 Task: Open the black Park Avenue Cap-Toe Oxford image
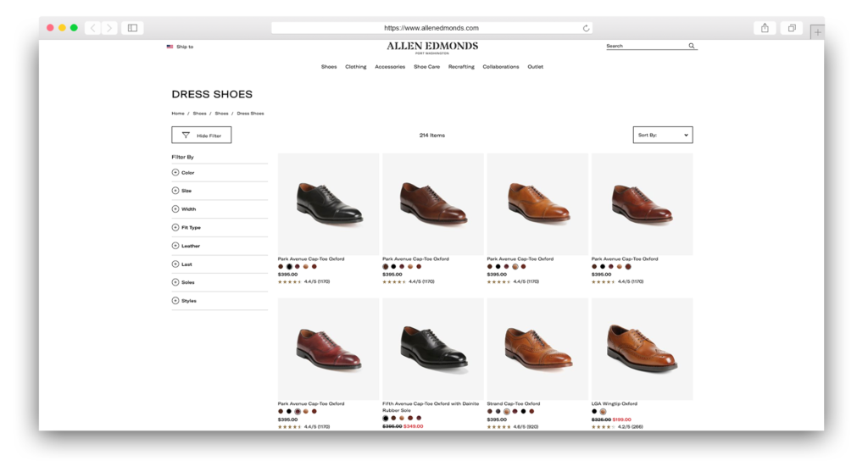coord(328,204)
